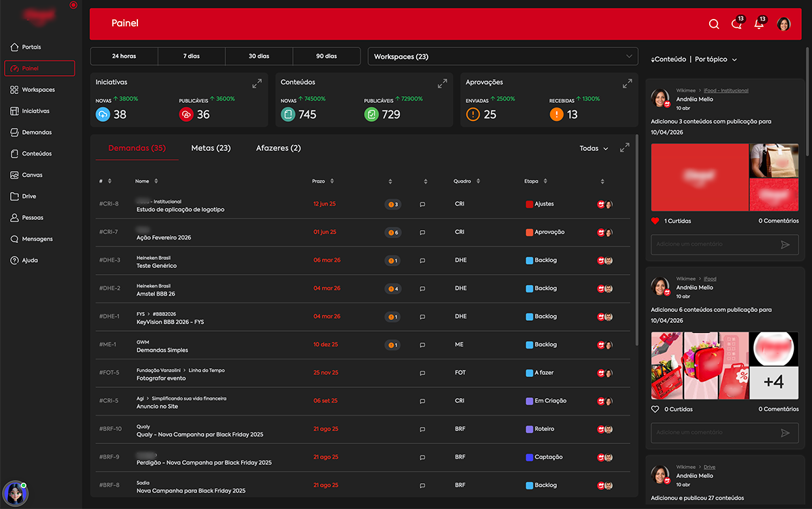The image size is (812, 509).
Task: Switch to the Metas (23) tab
Action: tap(210, 148)
